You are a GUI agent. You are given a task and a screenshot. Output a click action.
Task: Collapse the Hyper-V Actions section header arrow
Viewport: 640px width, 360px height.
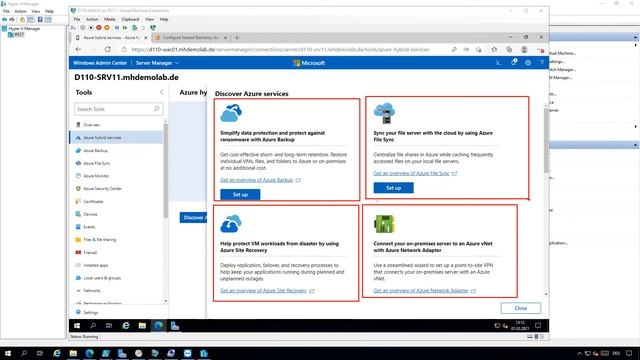tap(636, 37)
